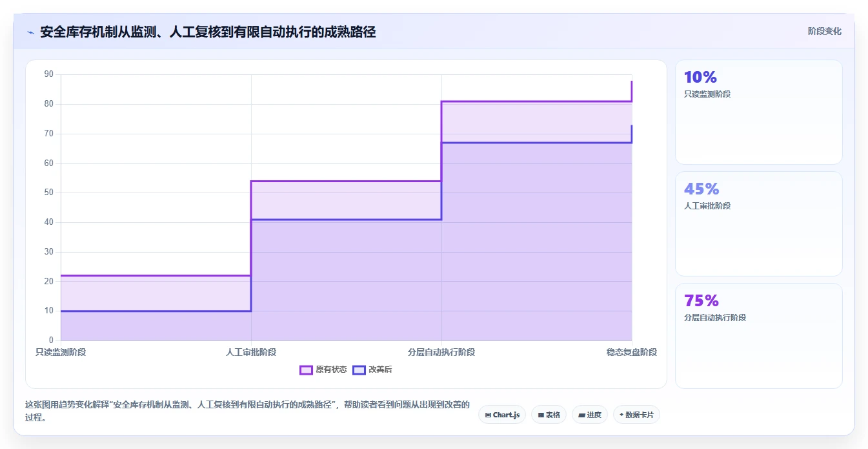Click the description paragraph below chart
This screenshot has height=449, width=868.
[x=247, y=411]
